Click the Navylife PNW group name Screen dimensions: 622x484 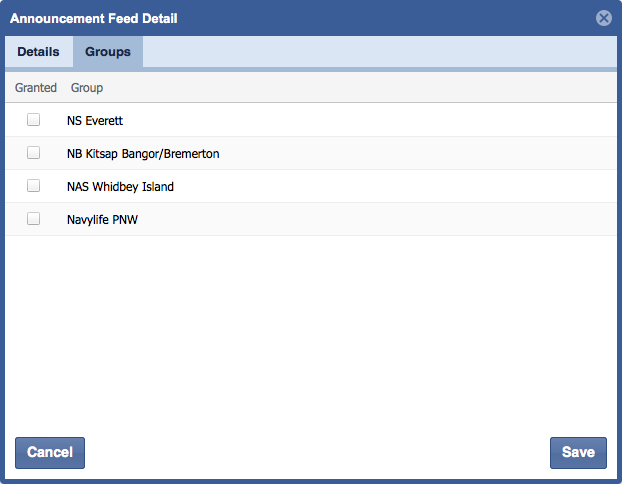coord(102,220)
